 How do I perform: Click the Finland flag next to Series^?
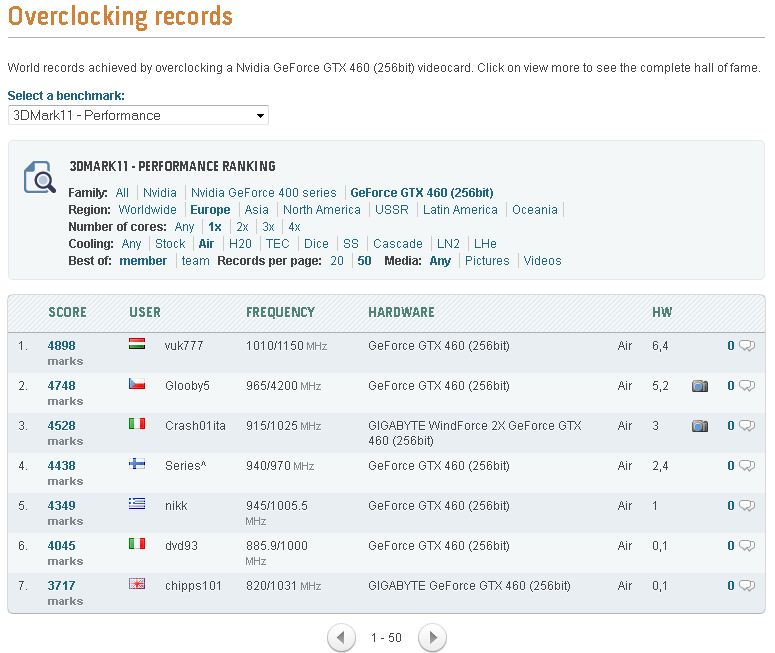137,464
